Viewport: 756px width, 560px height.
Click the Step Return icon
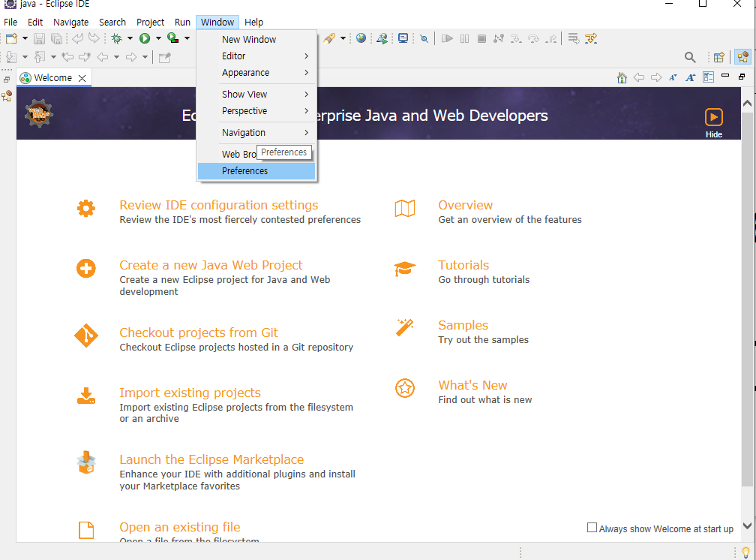pos(550,38)
